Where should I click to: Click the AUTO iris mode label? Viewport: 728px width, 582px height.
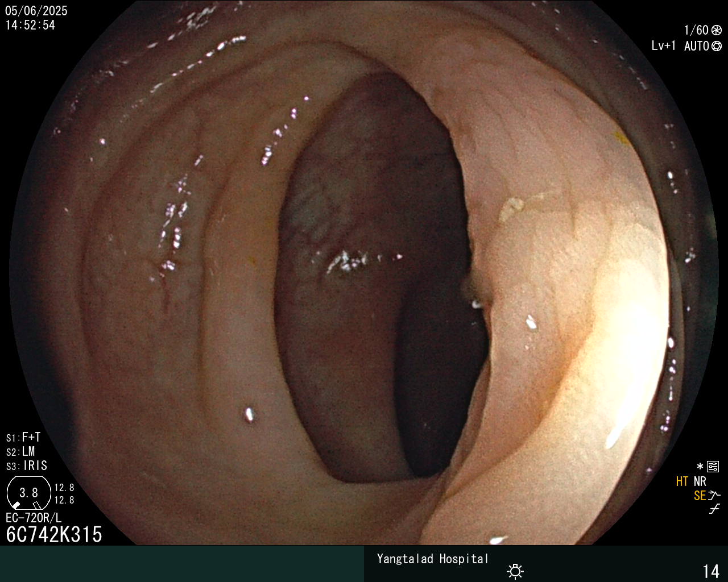[696, 47]
